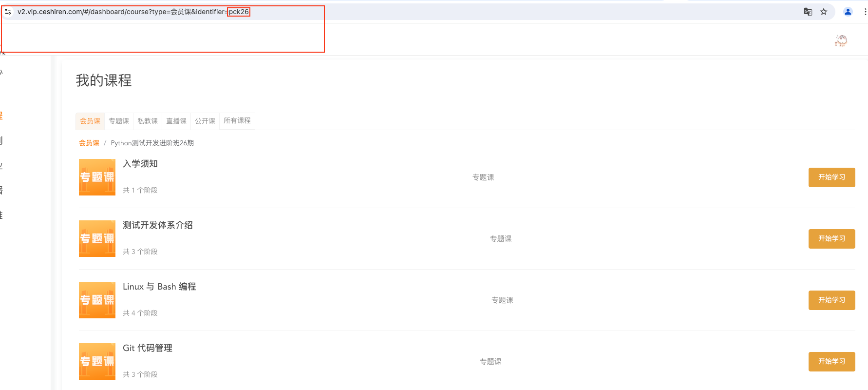The height and width of the screenshot is (390, 868).
Task: Click the 入学须知 course thumbnail
Action: point(97,177)
